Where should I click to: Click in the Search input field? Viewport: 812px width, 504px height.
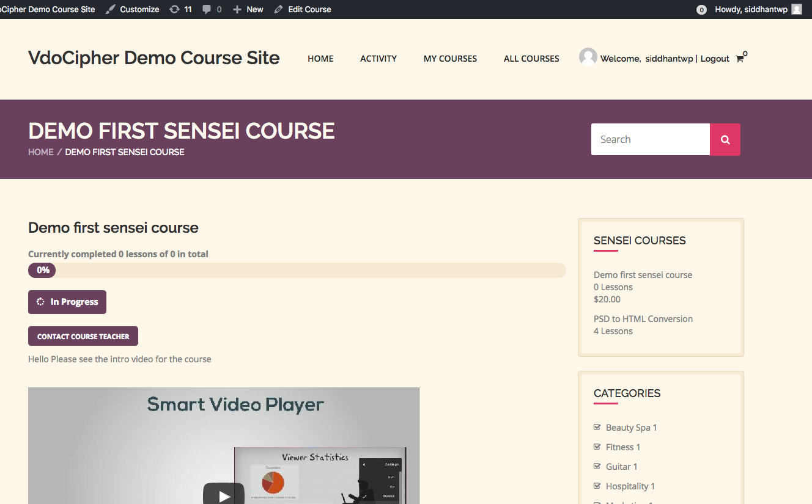[651, 139]
